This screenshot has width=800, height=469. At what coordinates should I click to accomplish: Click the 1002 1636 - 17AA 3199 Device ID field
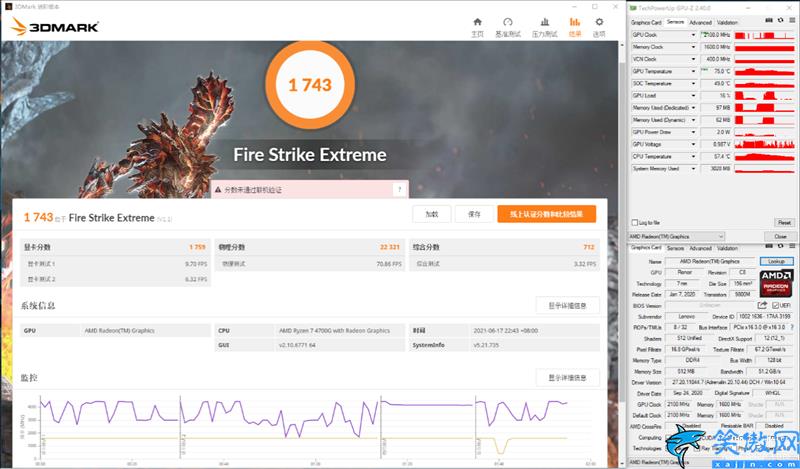coord(765,316)
